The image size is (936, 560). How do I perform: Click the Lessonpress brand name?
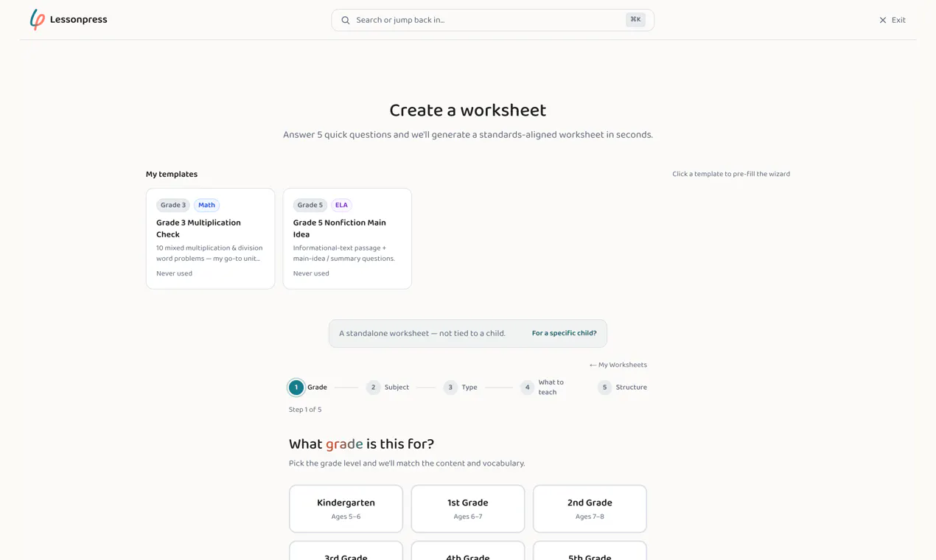point(78,20)
